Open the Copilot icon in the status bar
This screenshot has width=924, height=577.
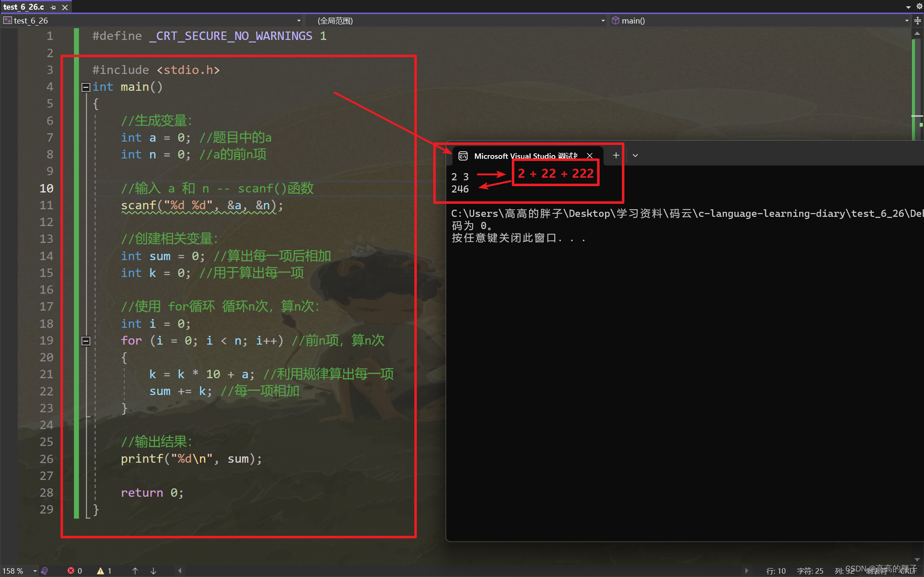pos(45,571)
